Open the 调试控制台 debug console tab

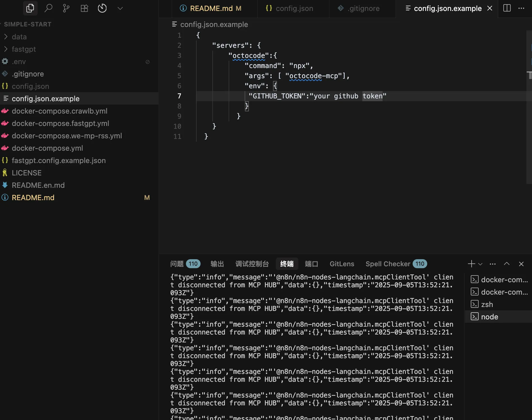point(252,264)
